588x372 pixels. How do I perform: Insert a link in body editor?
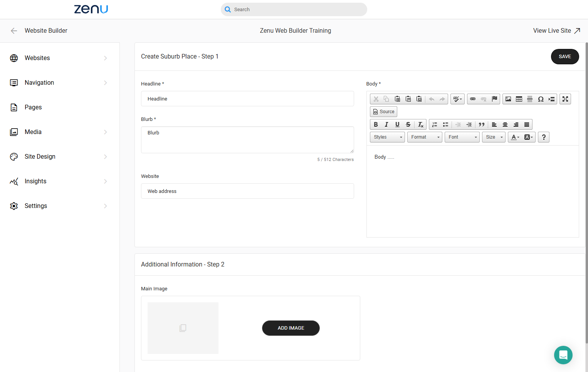tap(473, 99)
